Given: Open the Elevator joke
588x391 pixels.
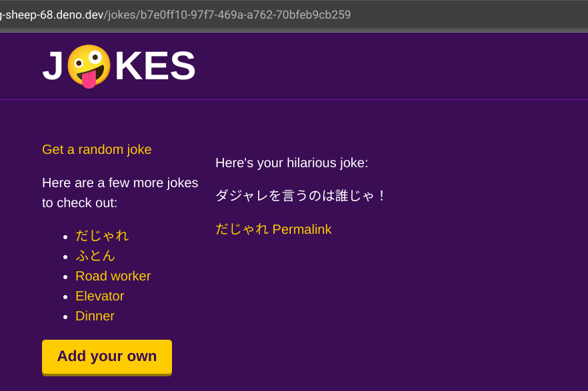Looking at the screenshot, I should [x=99, y=296].
